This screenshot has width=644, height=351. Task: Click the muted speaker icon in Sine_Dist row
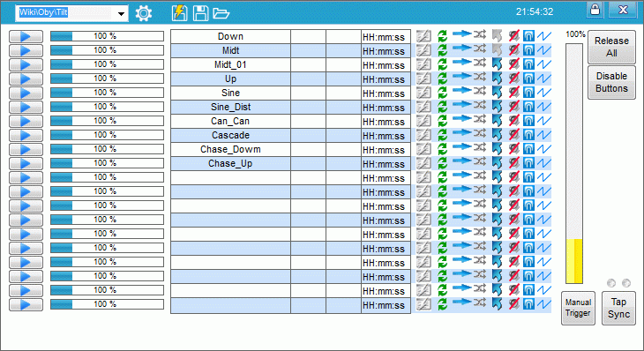tap(513, 107)
